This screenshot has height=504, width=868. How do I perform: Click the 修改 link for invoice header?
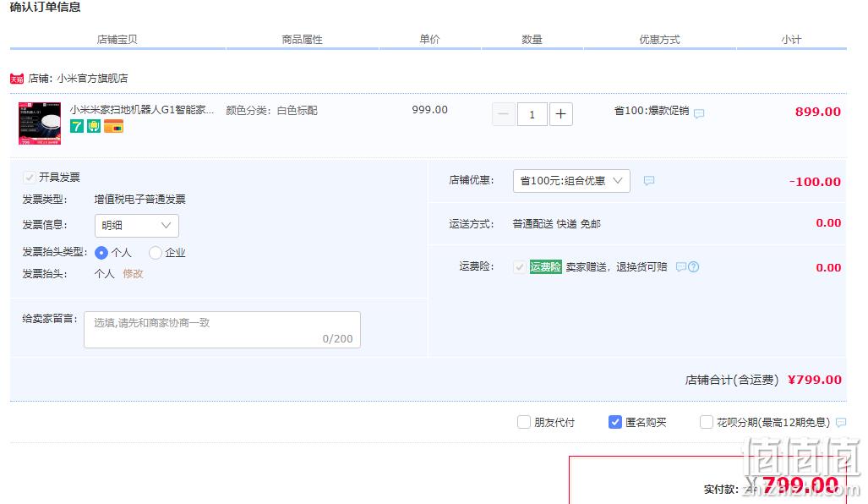tap(133, 274)
